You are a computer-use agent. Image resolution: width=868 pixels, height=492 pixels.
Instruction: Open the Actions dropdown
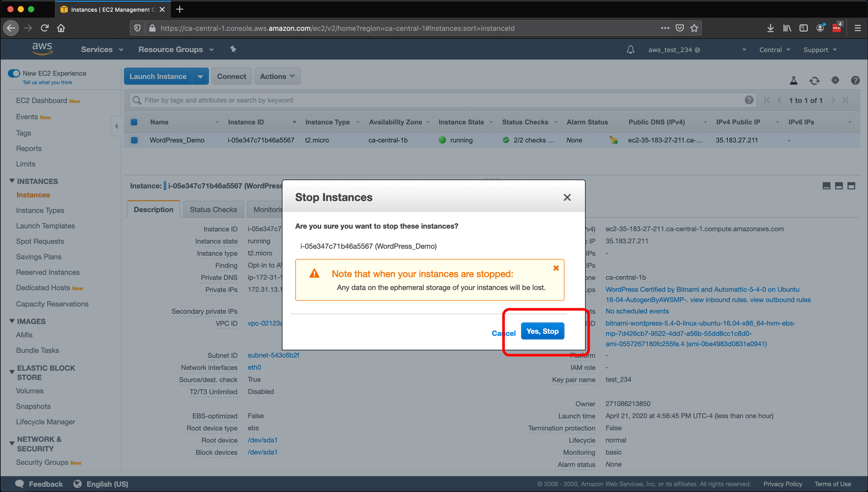click(x=277, y=76)
